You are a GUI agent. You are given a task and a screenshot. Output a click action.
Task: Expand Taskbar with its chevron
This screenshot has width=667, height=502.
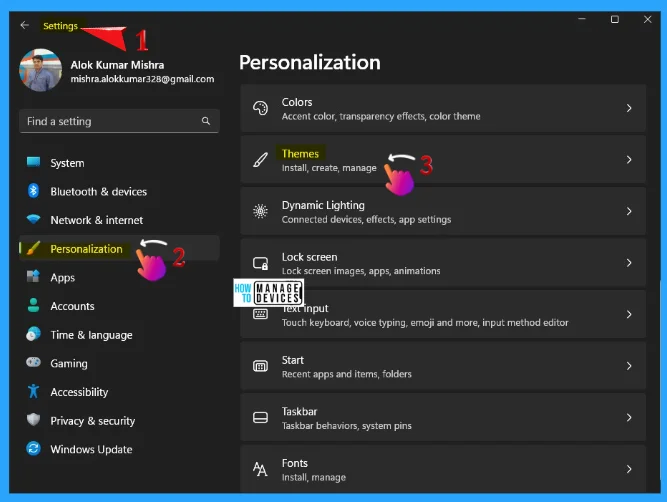[629, 418]
